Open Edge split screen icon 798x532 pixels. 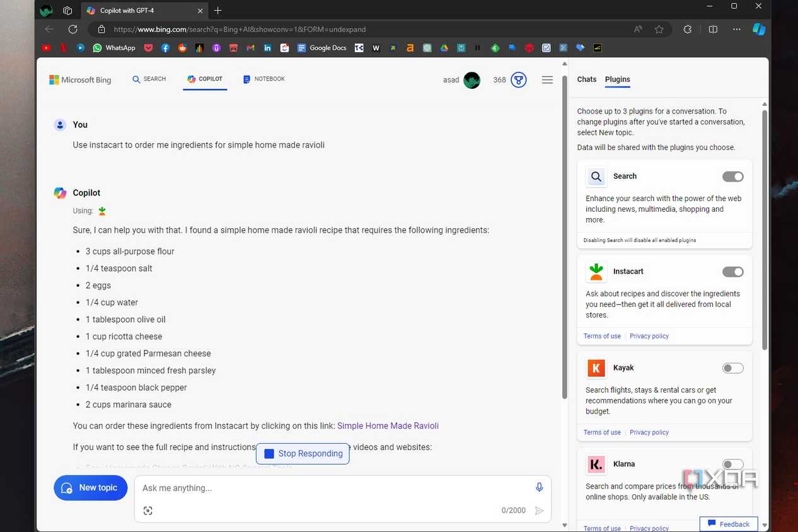(713, 29)
